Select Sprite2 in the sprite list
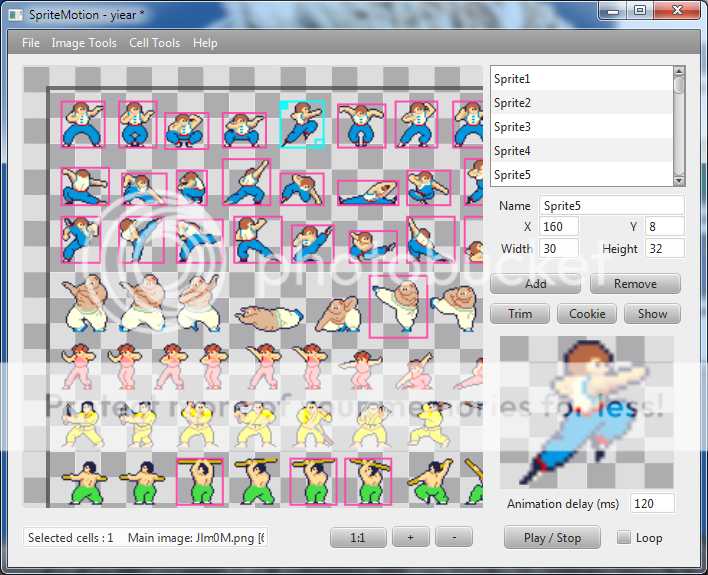This screenshot has height=575, width=708. (582, 103)
